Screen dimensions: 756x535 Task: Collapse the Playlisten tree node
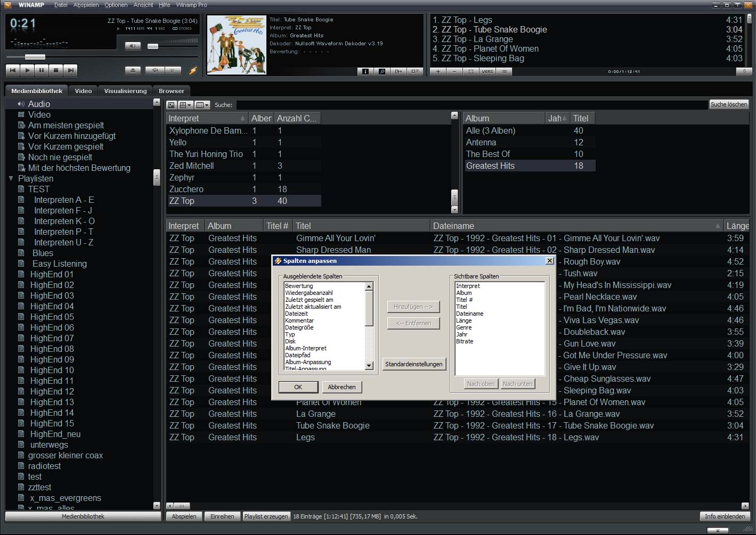point(11,178)
